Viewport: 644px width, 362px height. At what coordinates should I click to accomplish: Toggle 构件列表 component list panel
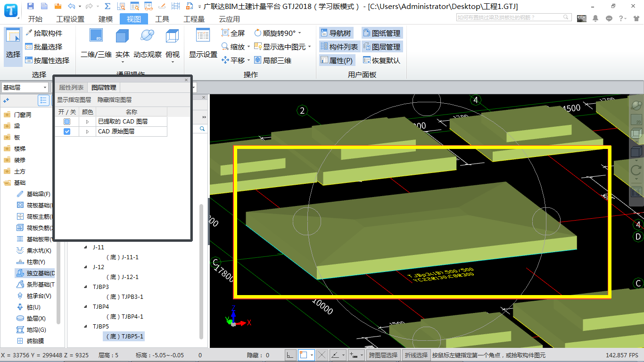coord(339,47)
